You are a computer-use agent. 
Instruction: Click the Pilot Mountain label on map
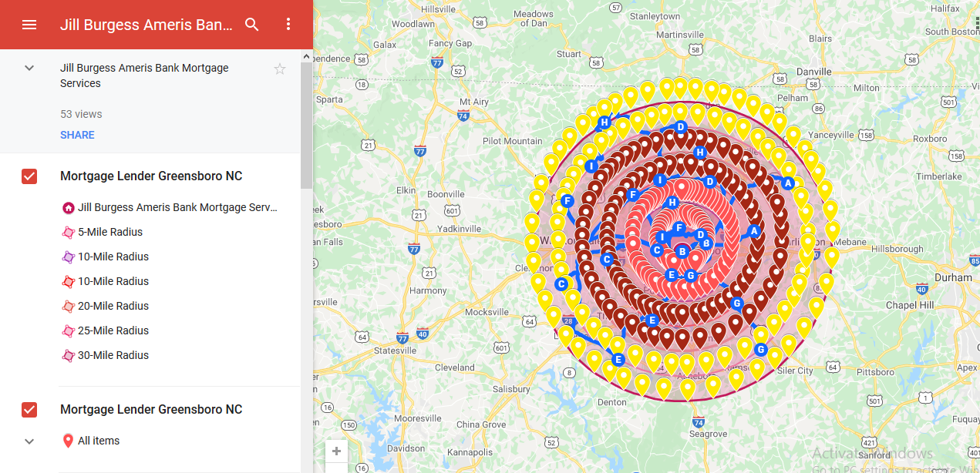coord(513,141)
